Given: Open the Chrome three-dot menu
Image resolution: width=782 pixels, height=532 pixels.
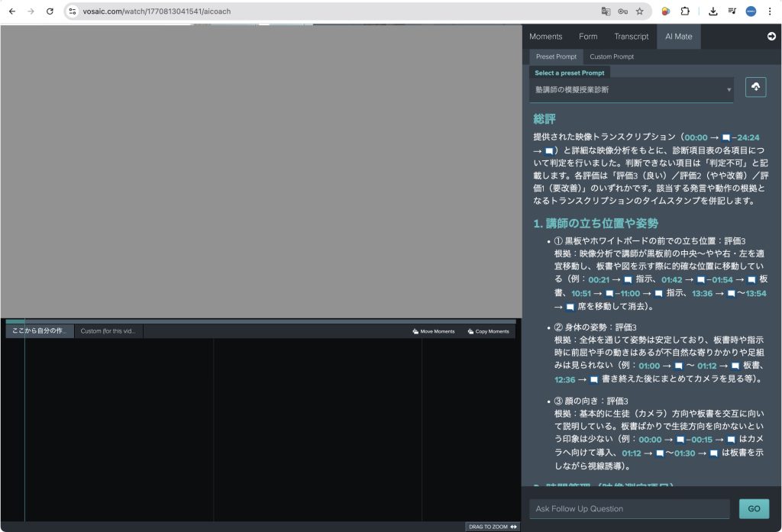Looking at the screenshot, I should [x=769, y=11].
